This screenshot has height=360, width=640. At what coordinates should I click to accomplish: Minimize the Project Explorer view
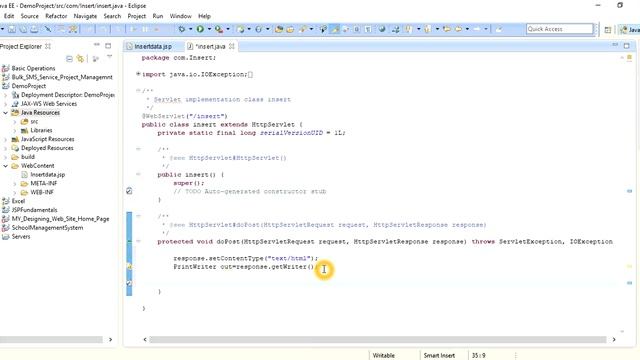pos(97,45)
